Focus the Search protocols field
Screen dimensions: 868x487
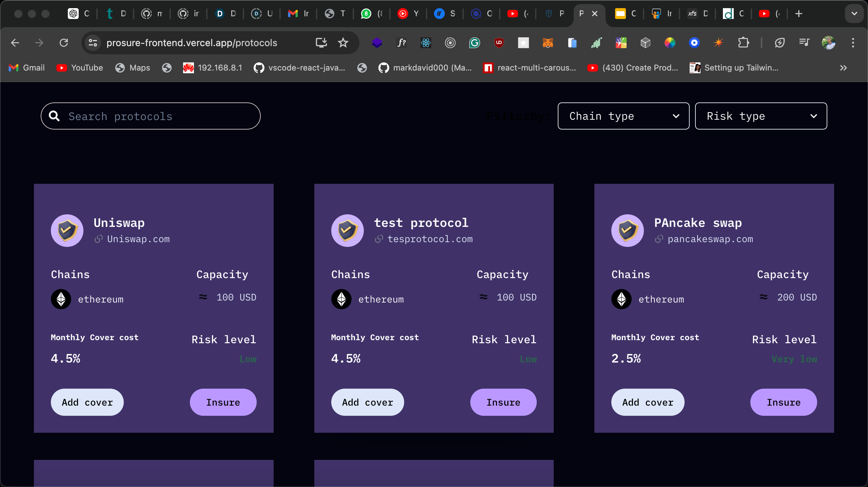click(x=151, y=116)
